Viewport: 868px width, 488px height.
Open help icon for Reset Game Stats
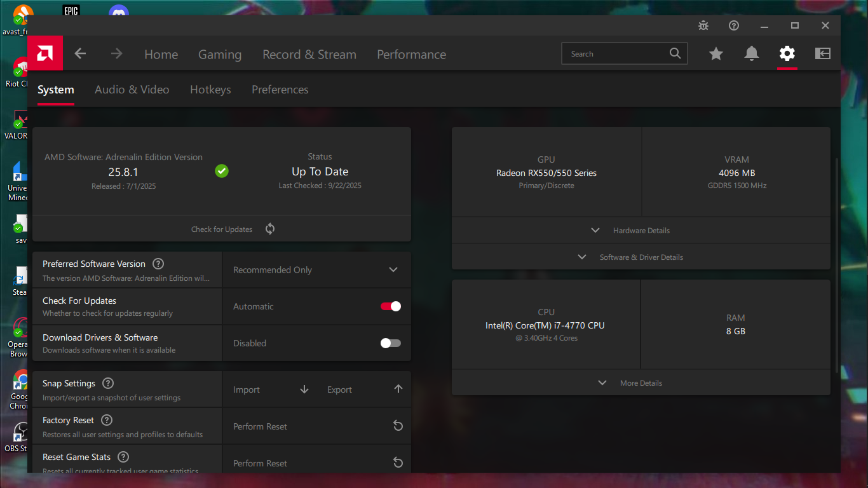(123, 457)
